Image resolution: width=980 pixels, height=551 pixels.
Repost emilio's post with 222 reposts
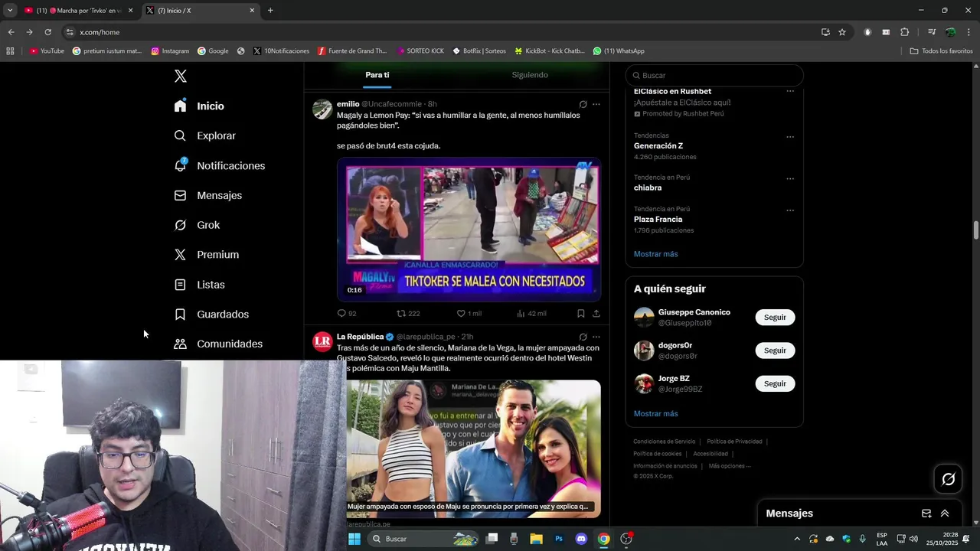pyautogui.click(x=408, y=313)
